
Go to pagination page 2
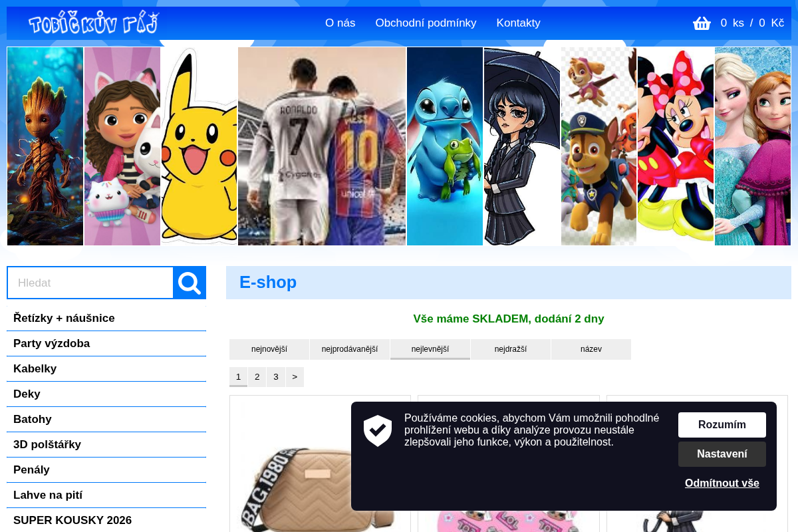[x=257, y=377]
